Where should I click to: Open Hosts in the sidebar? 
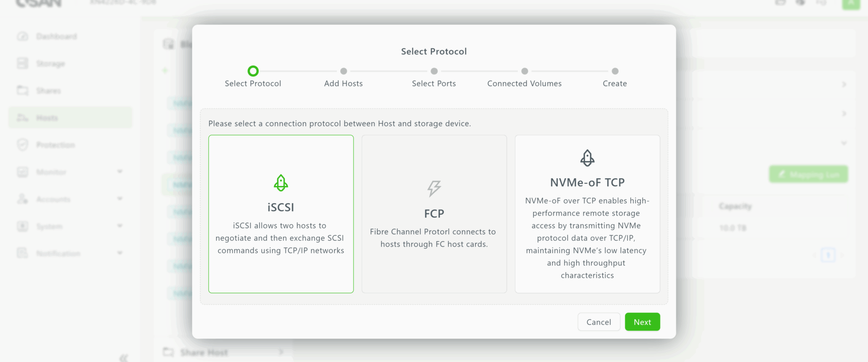click(x=47, y=118)
